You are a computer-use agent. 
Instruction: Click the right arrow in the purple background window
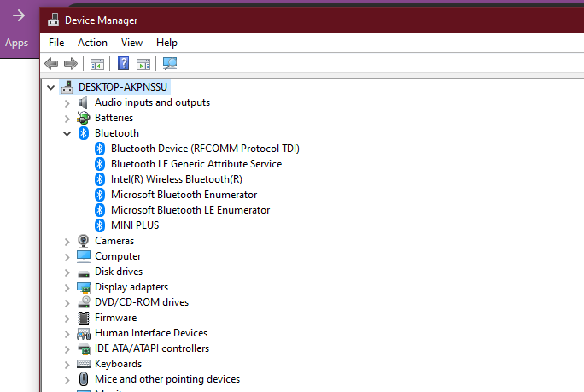point(19,15)
